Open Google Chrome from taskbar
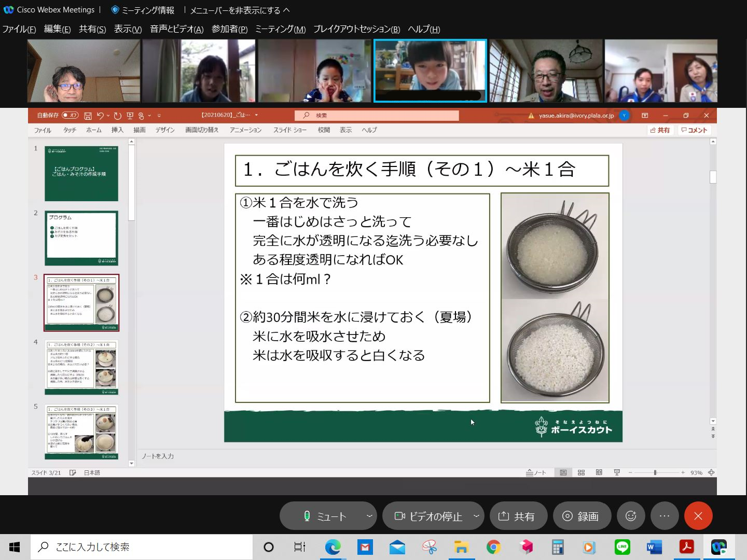 493,547
